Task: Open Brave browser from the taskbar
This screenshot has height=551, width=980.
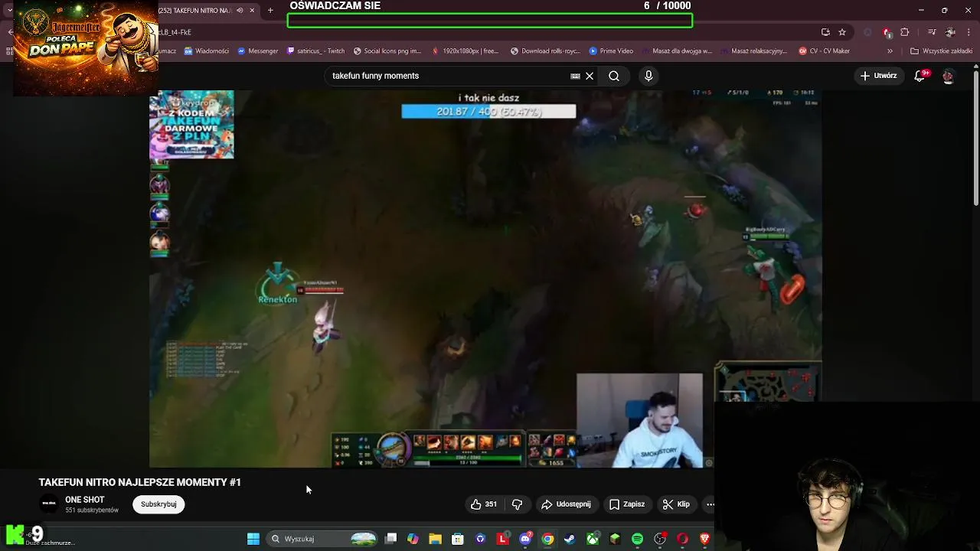Action: pyautogui.click(x=704, y=539)
